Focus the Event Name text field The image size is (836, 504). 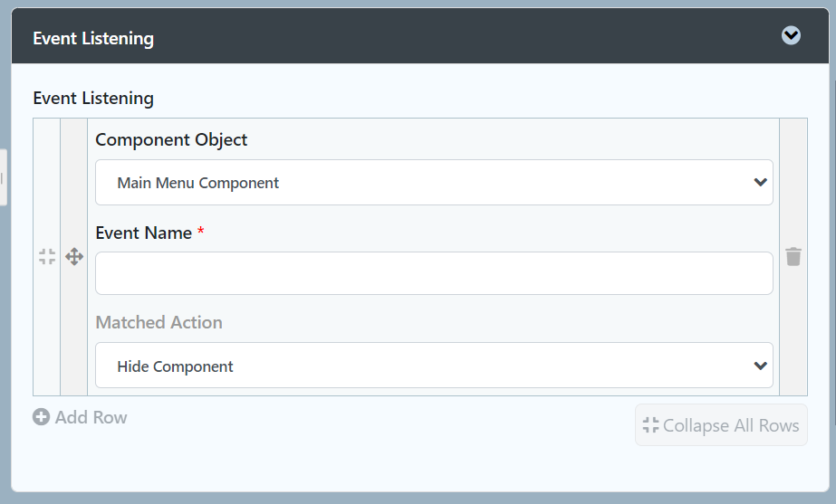pos(434,273)
